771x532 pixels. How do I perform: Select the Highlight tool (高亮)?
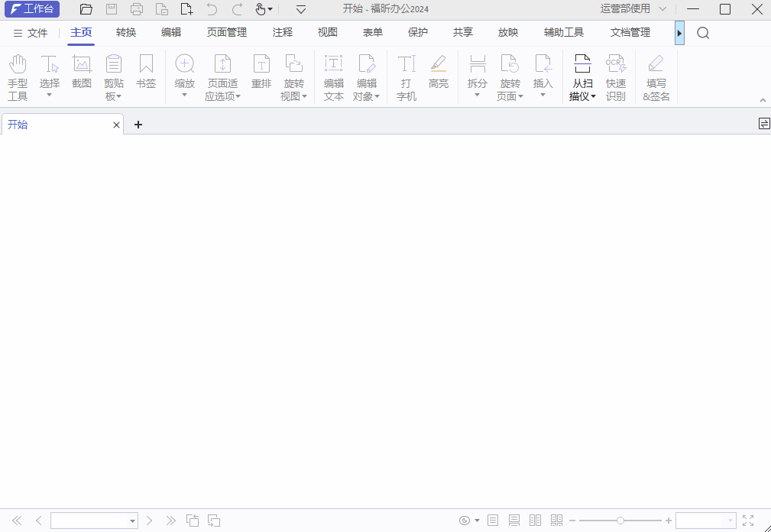point(439,75)
